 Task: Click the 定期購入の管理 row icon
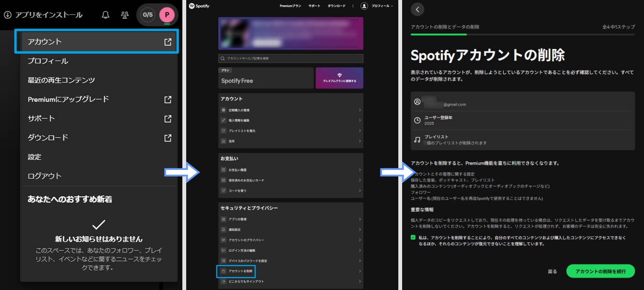point(224,110)
